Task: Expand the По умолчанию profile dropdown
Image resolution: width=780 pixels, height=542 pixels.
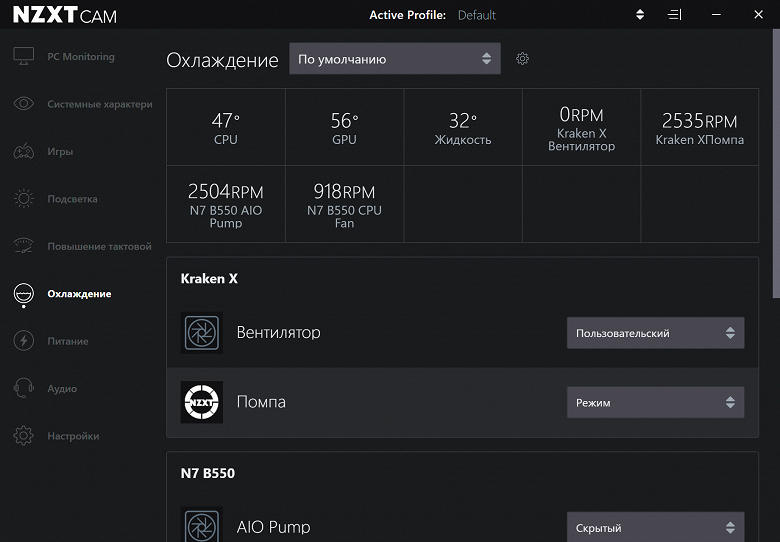Action: point(395,59)
